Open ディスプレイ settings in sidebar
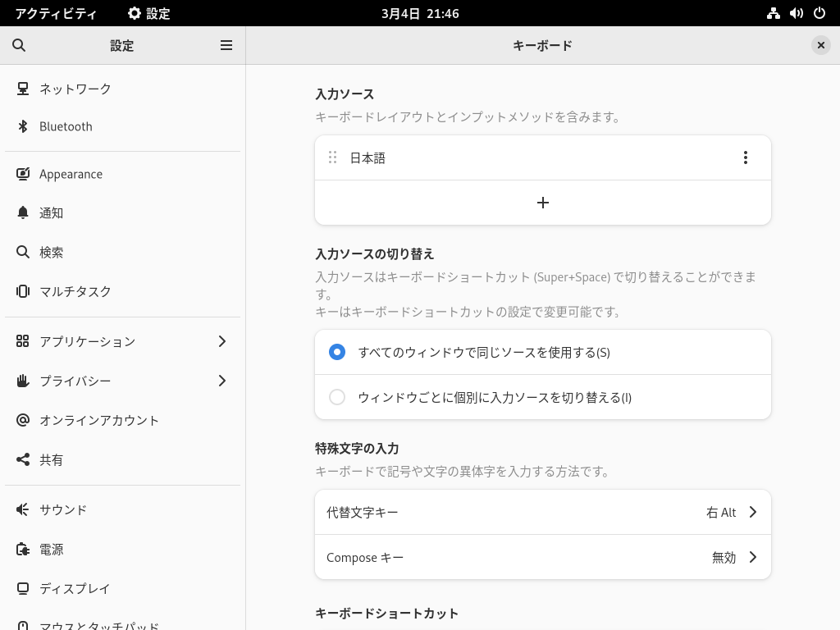This screenshot has width=840, height=630. click(x=123, y=588)
